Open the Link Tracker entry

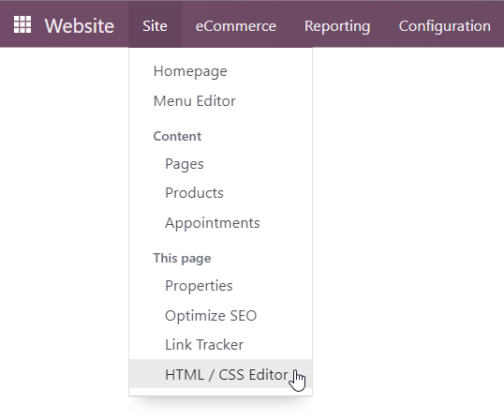[220, 345]
